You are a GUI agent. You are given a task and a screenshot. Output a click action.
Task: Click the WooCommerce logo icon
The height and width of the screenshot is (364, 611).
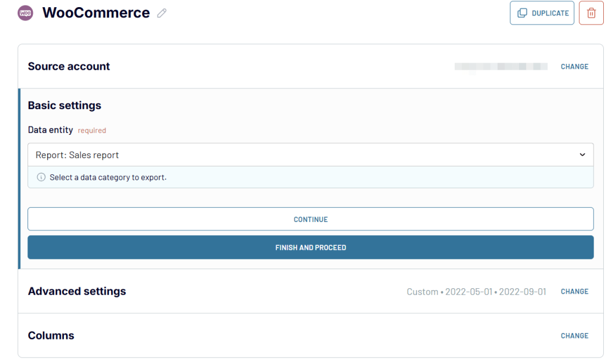25,13
